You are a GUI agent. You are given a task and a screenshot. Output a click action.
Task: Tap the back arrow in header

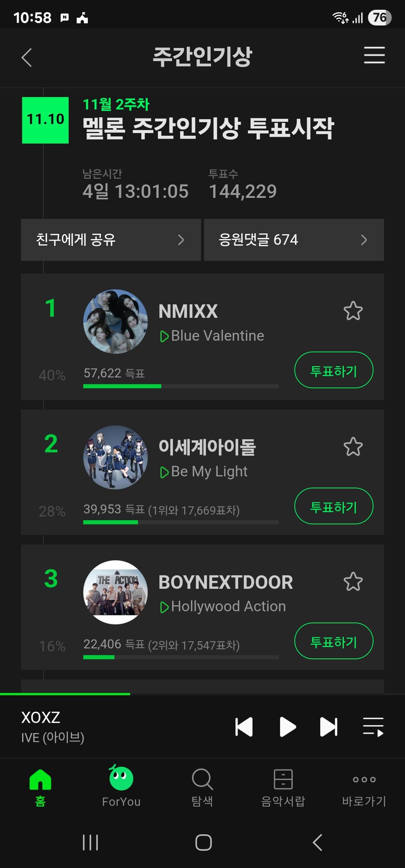(27, 58)
